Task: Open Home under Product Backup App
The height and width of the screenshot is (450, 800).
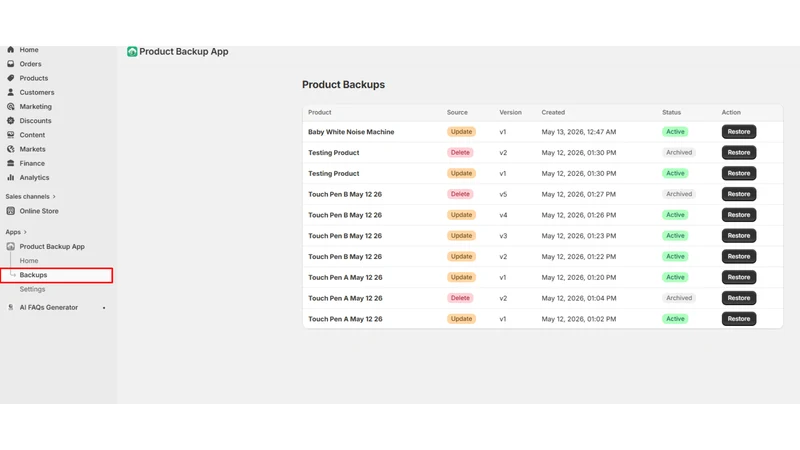Action: click(29, 261)
